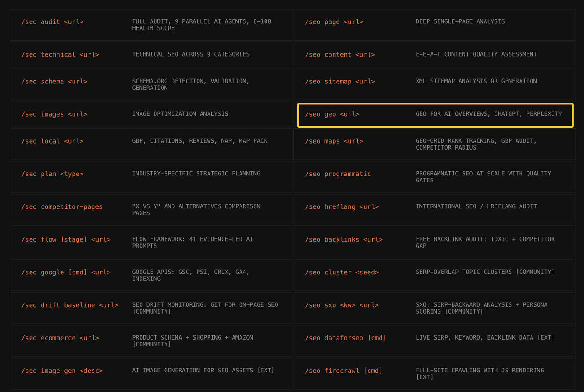The width and height of the screenshot is (584, 392).
Task: Click the "/seo sxo <kw> <url>" command
Action: (342, 305)
